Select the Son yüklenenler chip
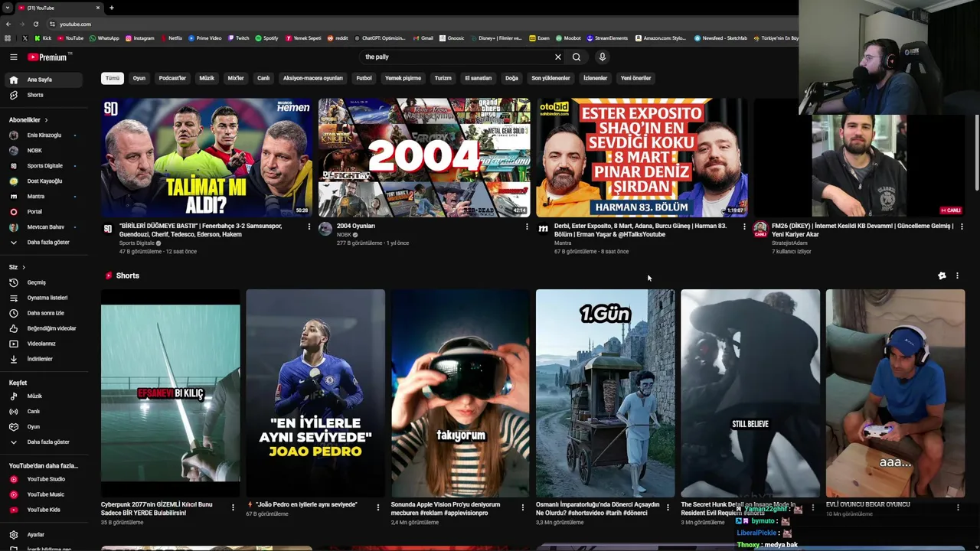The height and width of the screenshot is (551, 980). coord(550,78)
